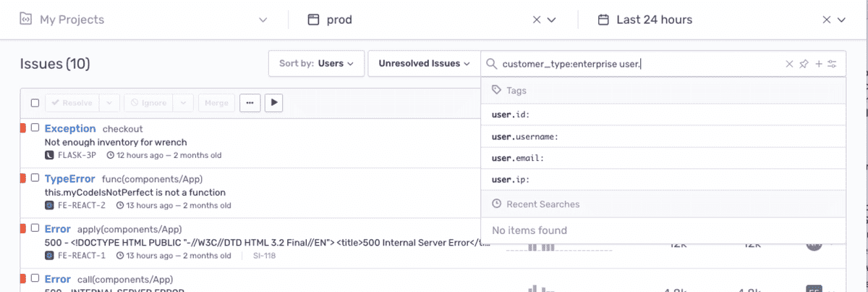The image size is (868, 292).
Task: Click the FLASK-3P project icon
Action: coord(49,155)
